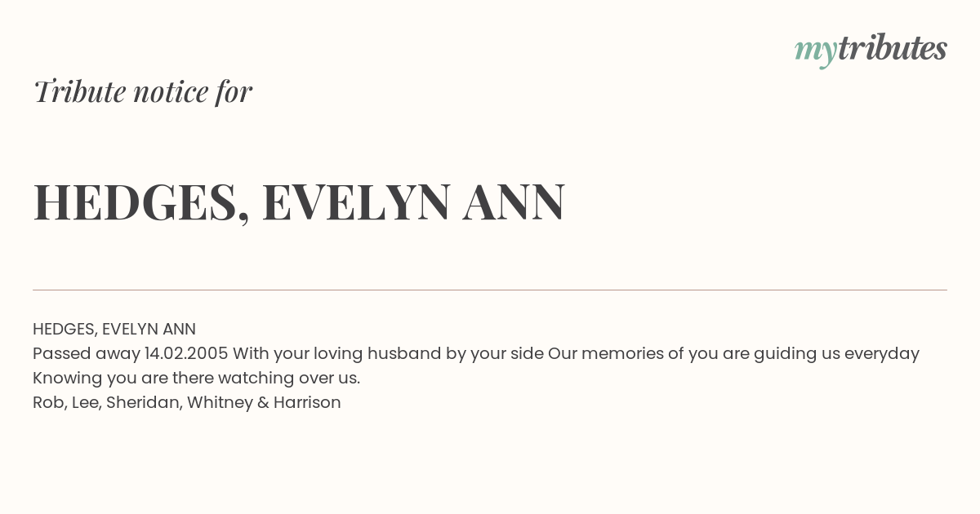Click the name Harrison in signature line

pos(307,402)
